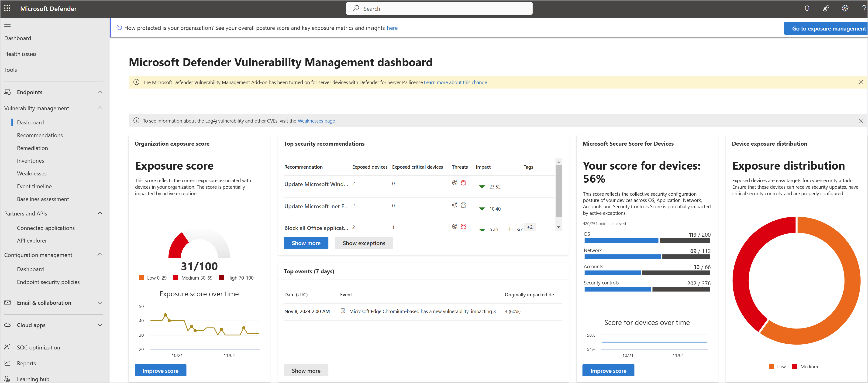Viewport: 868px width, 383px height.
Task: Click the community people icon in header
Action: tap(826, 8)
